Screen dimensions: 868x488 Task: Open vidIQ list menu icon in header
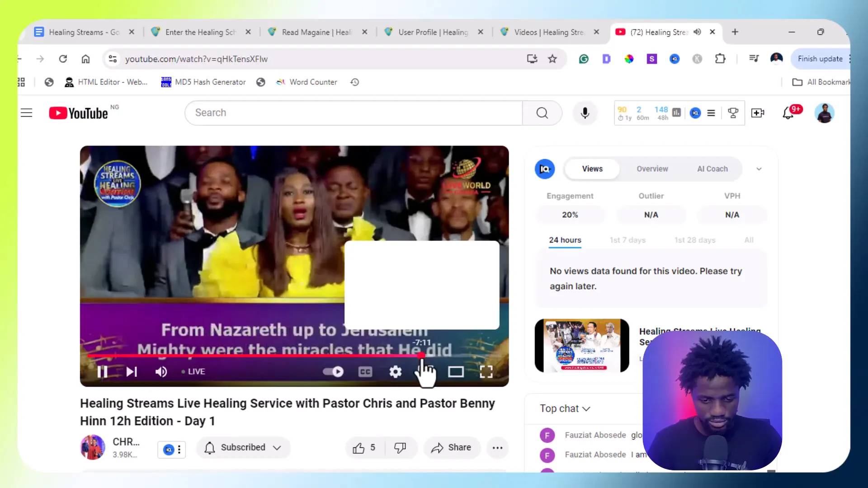(711, 113)
